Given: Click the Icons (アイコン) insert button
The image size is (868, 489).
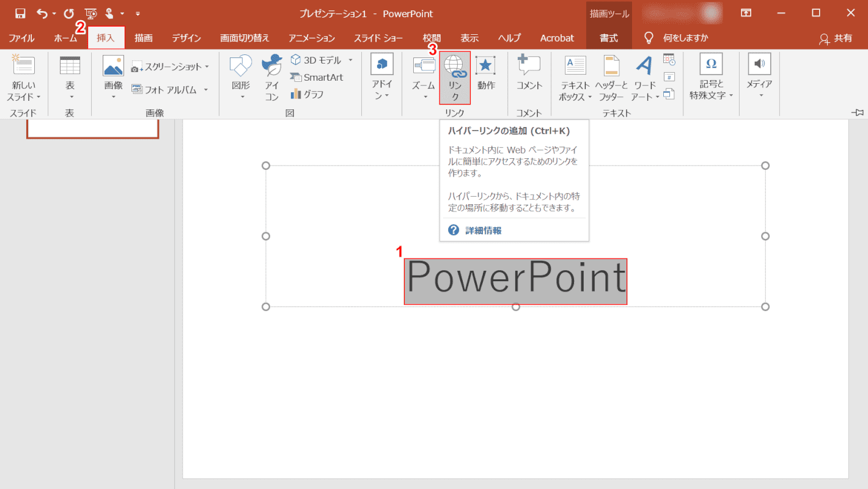Looking at the screenshot, I should 272,78.
